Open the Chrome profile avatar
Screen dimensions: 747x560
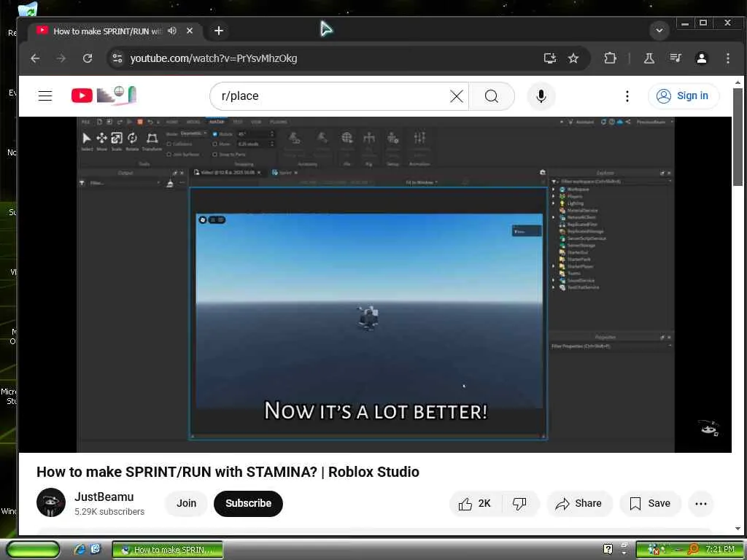click(x=701, y=58)
